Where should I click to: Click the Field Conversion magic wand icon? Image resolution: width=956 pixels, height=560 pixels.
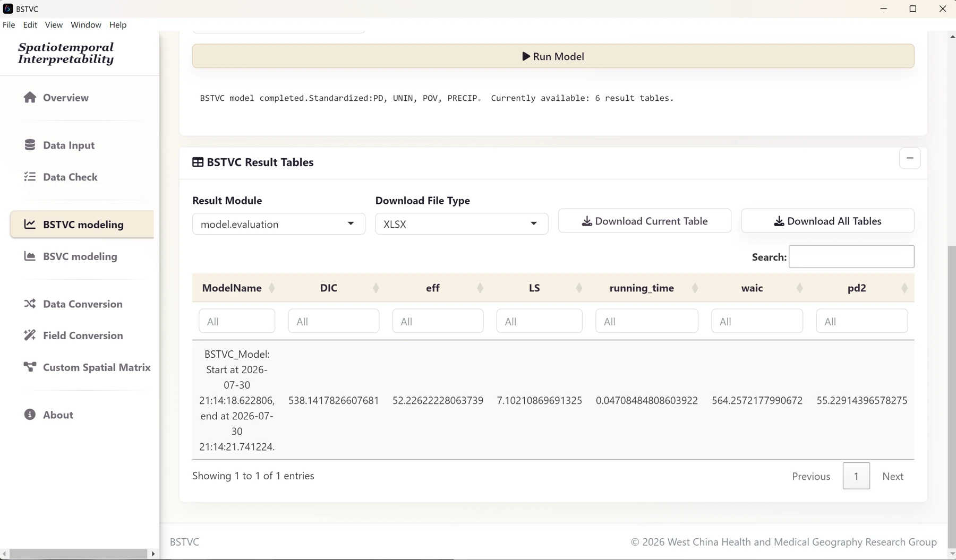(30, 335)
